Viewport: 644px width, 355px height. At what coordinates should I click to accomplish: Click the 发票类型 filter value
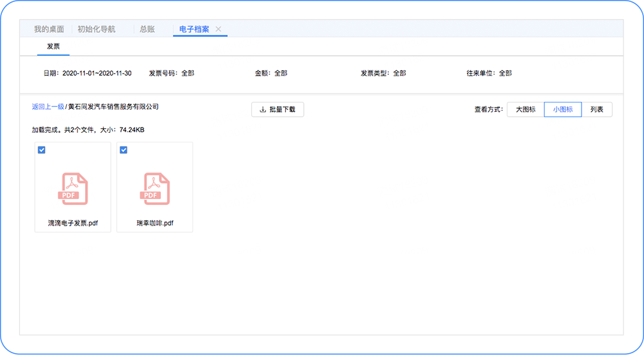pos(400,73)
